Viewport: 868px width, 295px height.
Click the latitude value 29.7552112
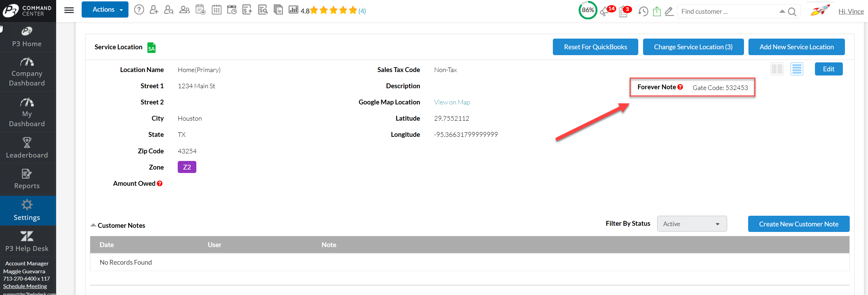[x=452, y=119]
